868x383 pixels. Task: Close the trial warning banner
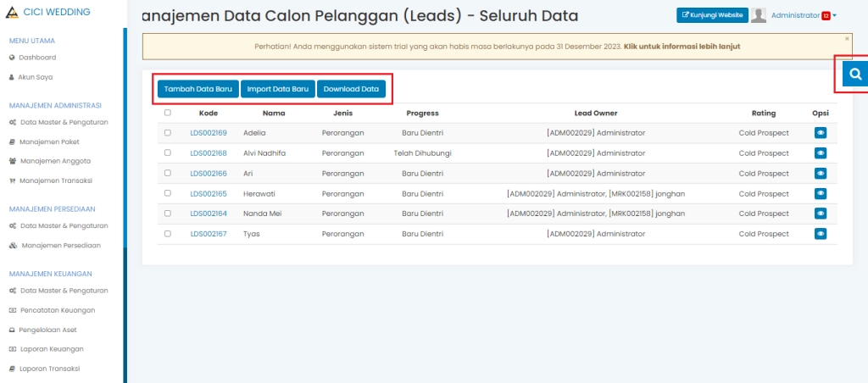847,39
